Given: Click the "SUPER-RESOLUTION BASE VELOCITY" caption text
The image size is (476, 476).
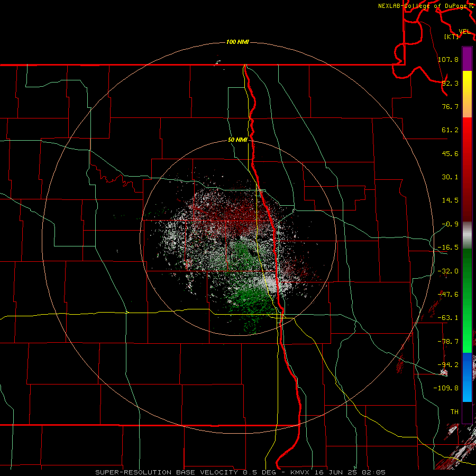Looking at the screenshot, I should (x=167, y=472).
